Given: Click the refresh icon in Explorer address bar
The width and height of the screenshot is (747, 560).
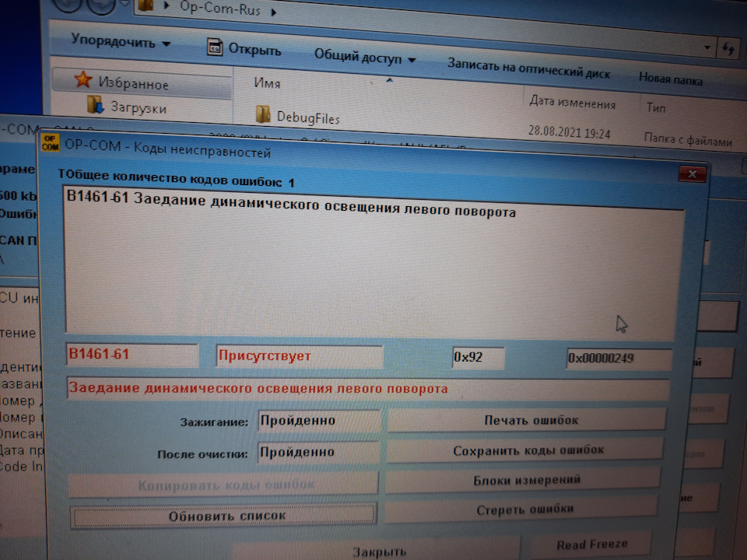Looking at the screenshot, I should pos(728,48).
